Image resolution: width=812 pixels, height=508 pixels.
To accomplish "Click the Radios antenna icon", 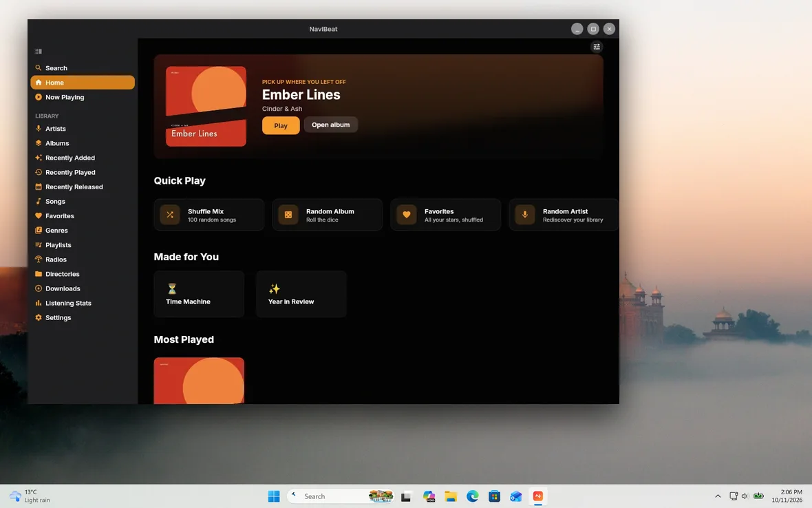I will pyautogui.click(x=39, y=259).
